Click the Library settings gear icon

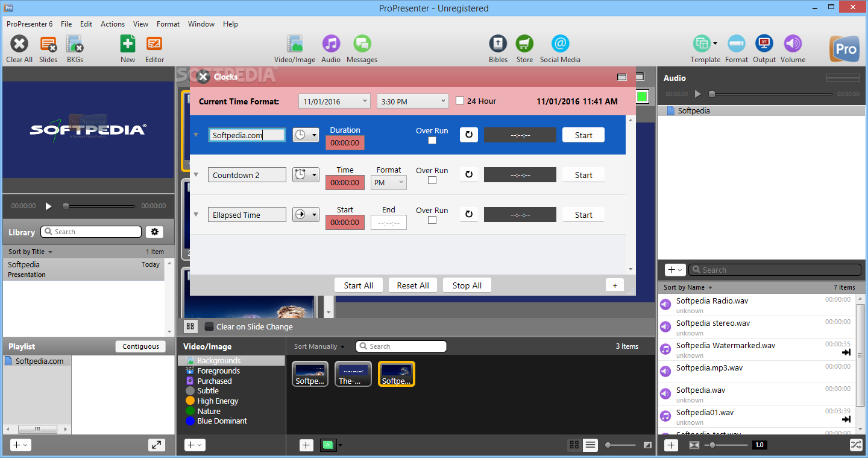click(x=155, y=232)
